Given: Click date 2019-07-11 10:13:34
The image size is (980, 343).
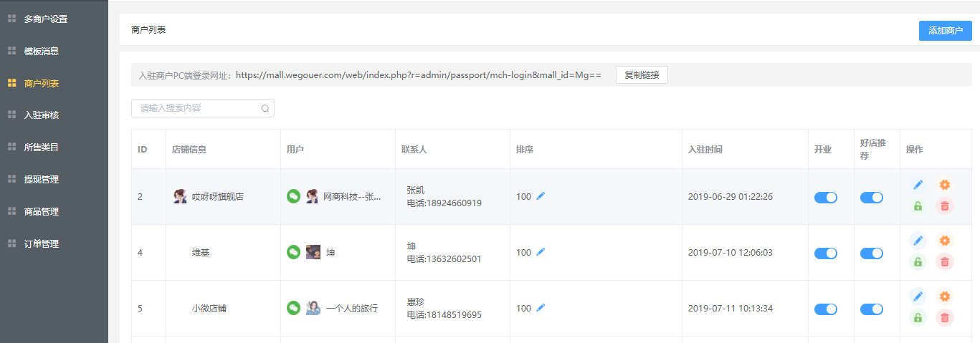Looking at the screenshot, I should [730, 309].
